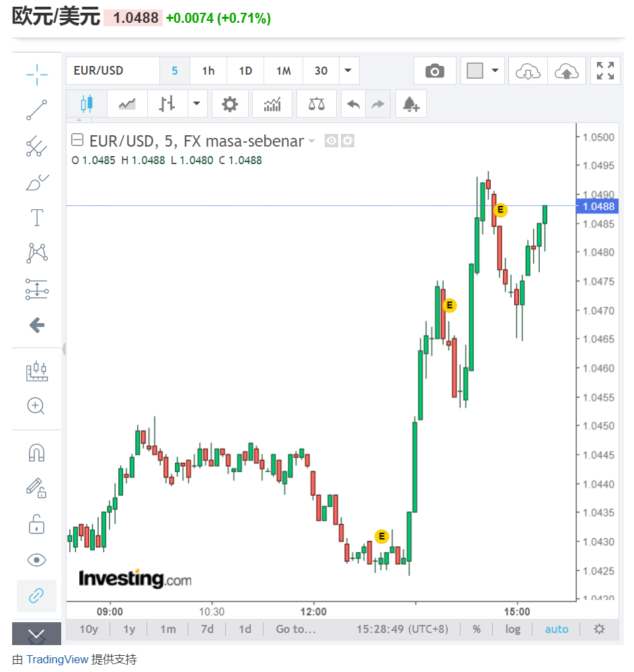Undo last chart action
This screenshot has width=634, height=672.
[x=354, y=104]
